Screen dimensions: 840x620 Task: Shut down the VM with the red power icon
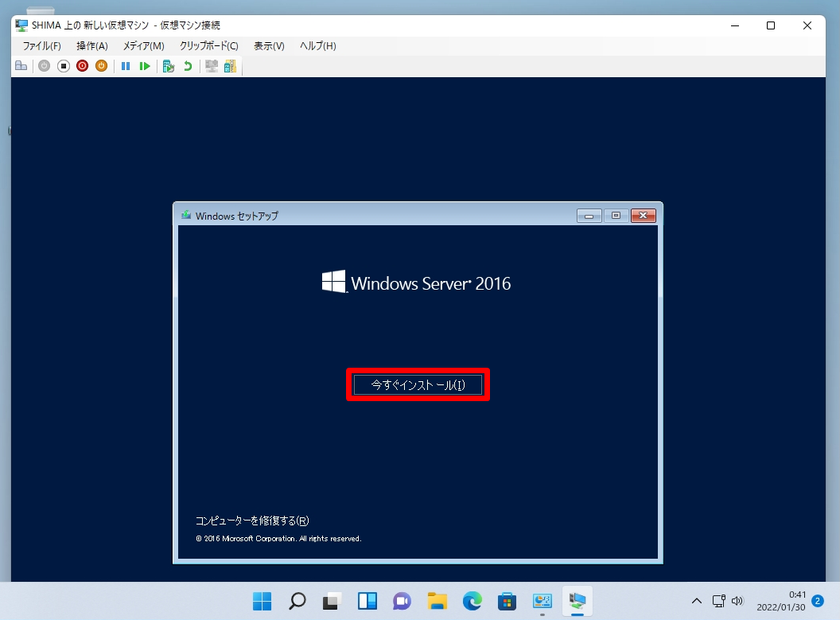point(82,66)
